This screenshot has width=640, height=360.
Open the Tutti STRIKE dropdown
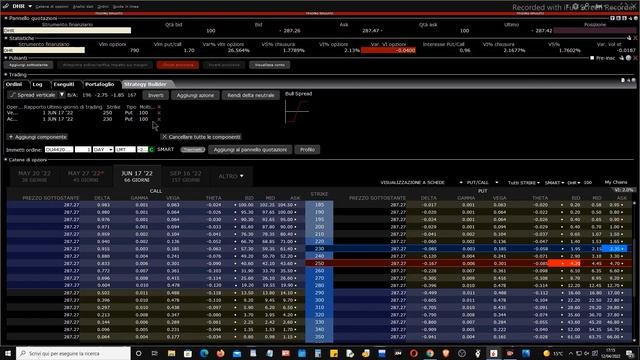tap(524, 182)
